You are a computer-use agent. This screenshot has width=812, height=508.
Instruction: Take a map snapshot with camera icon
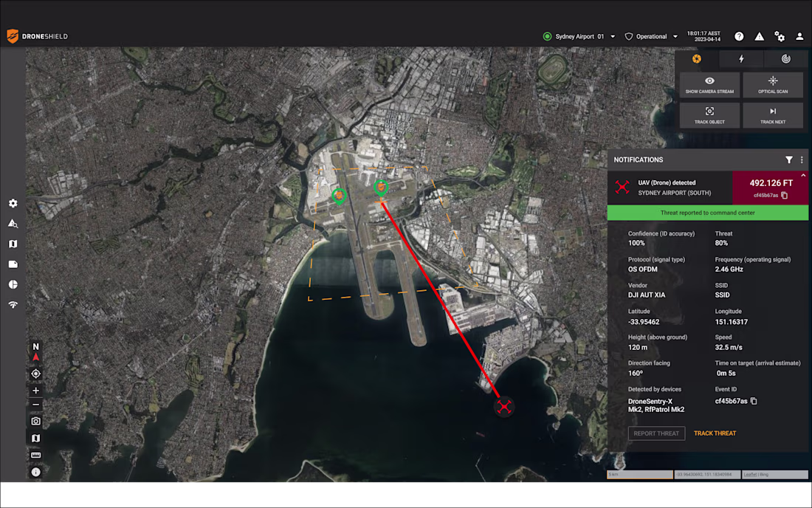[x=35, y=422]
